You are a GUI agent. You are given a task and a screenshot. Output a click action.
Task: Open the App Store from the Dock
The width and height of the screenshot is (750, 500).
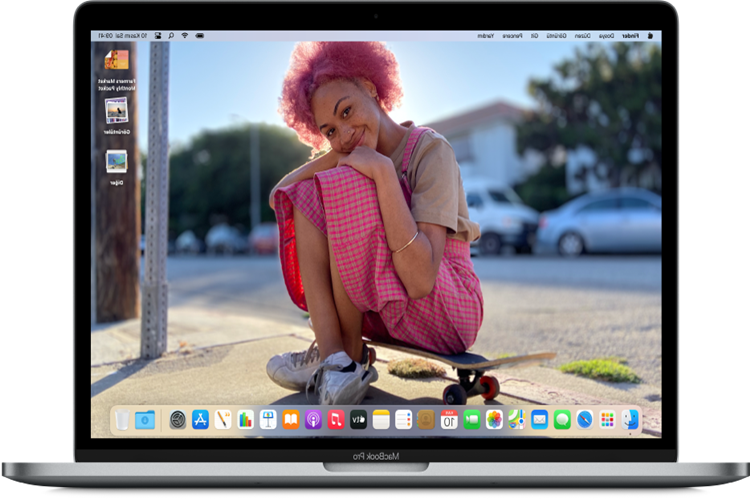click(200, 420)
